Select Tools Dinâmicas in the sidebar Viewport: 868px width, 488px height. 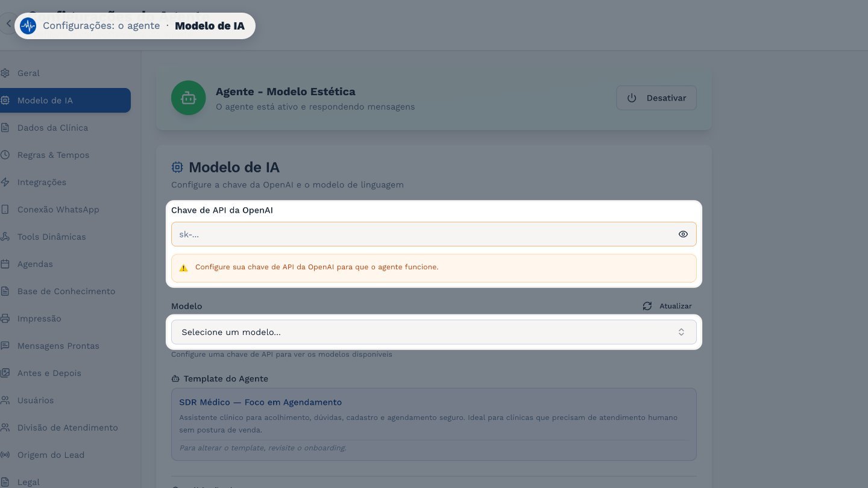pyautogui.click(x=65, y=237)
